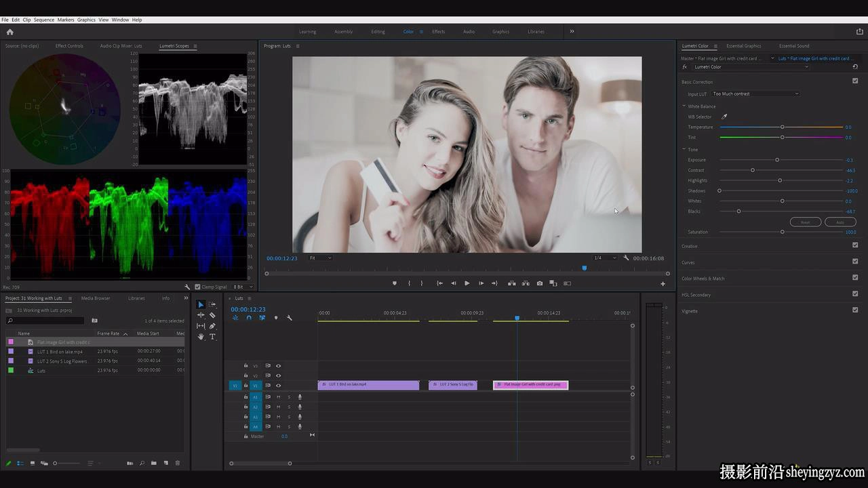Screen dimensions: 868x488
Task: Toggle the Curves section checkbox
Action: coord(855,261)
